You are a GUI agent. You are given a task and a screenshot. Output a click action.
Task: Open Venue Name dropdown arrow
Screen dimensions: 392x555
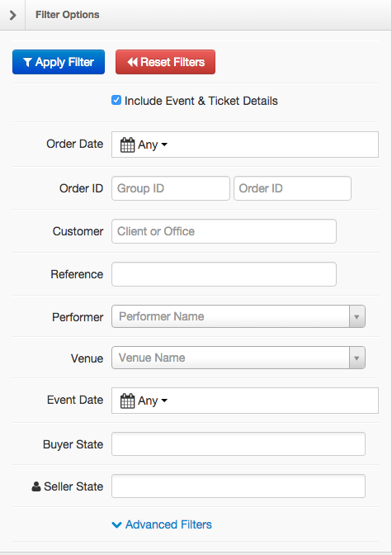tap(357, 358)
